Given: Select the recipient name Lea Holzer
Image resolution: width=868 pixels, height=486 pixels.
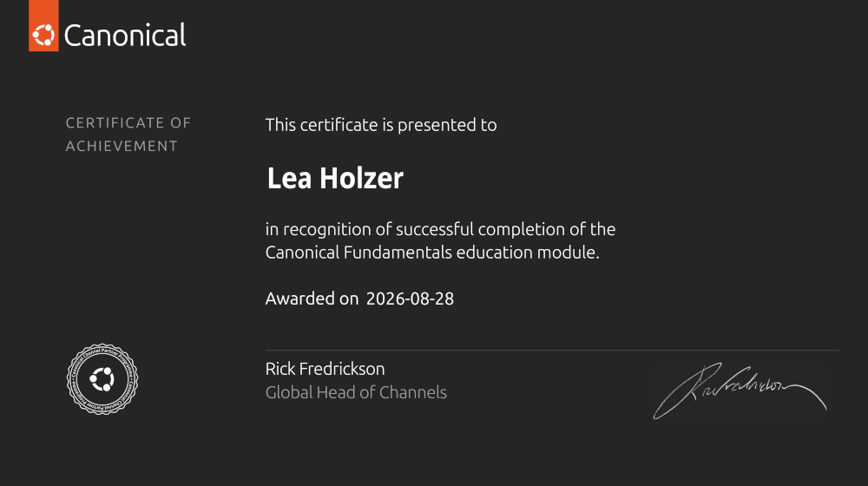Looking at the screenshot, I should pyautogui.click(x=335, y=178).
